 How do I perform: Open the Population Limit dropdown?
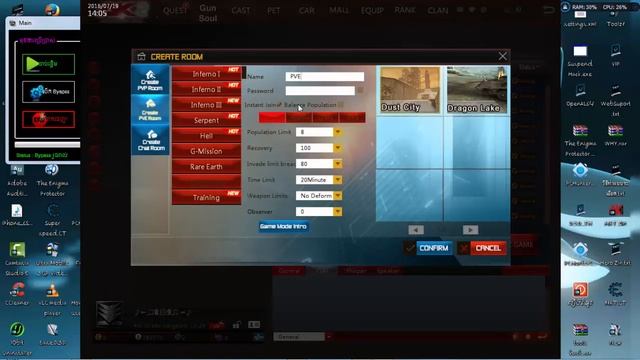pyautogui.click(x=338, y=132)
